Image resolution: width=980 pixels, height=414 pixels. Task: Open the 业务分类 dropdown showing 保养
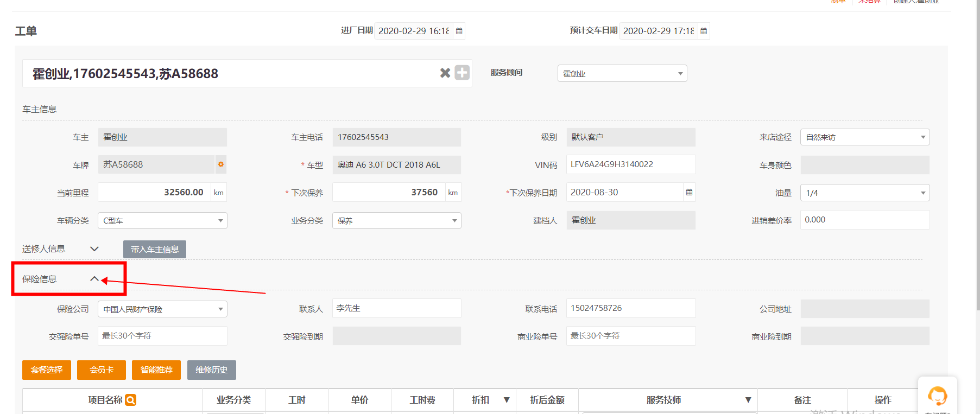[x=397, y=220]
